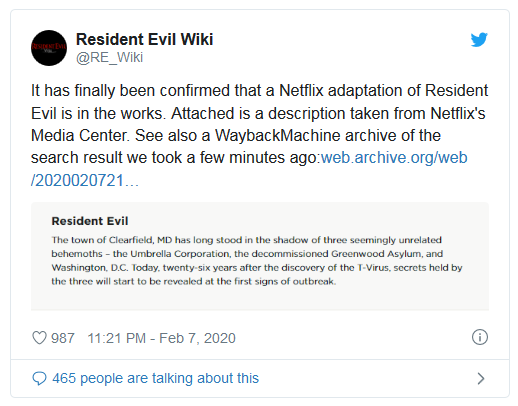Image resolution: width=518 pixels, height=406 pixels.
Task: Open the Resident Evil Wiki display name
Action: [144, 39]
